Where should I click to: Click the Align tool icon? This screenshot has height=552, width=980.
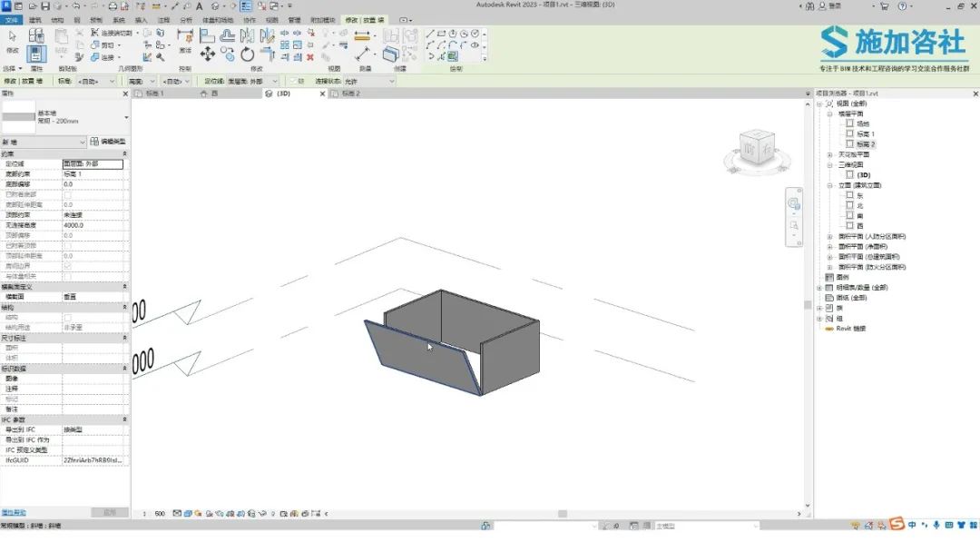207,35
